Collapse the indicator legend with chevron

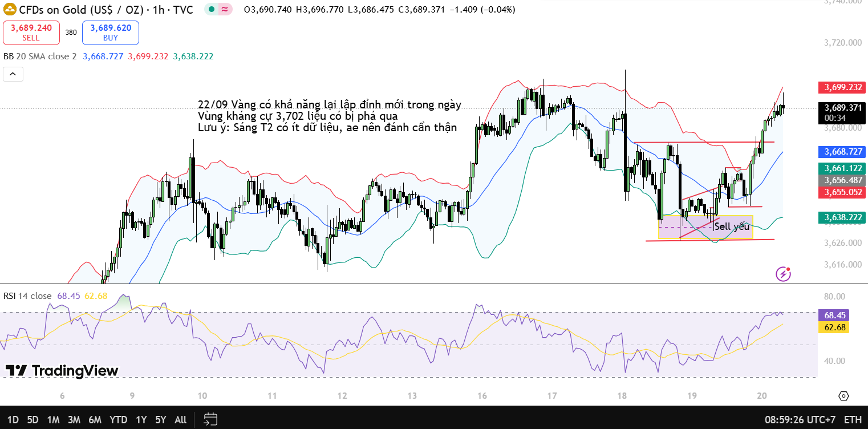click(13, 74)
